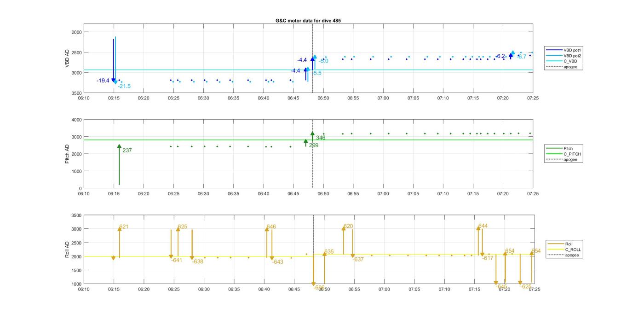Click the "-19.4" annotation in VBD plot

[103, 81]
